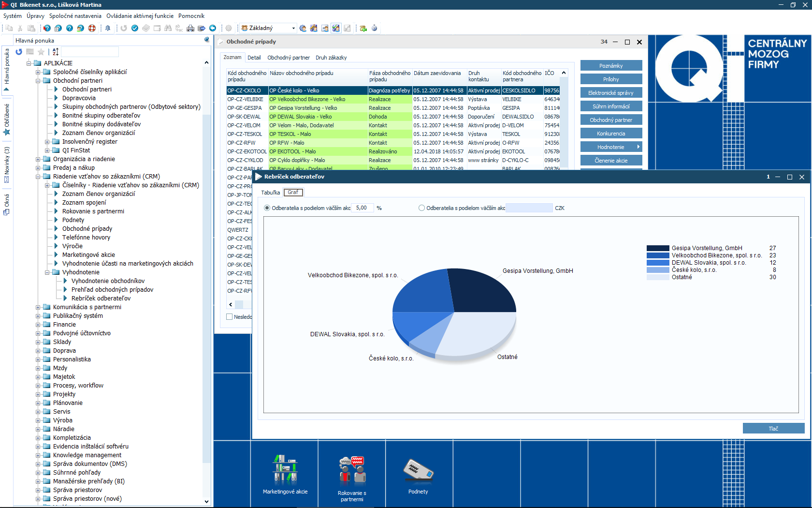812x508 pixels.
Task: Click Gesipa Vorstellung legend color swatch
Action: pyautogui.click(x=657, y=248)
